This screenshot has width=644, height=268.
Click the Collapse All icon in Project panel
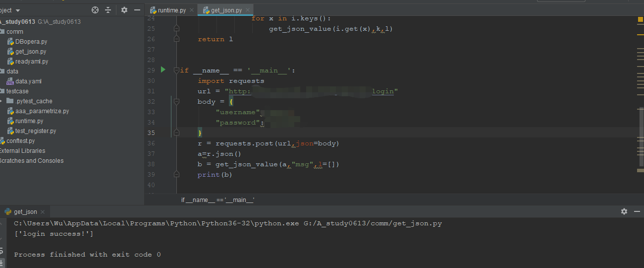tap(108, 10)
